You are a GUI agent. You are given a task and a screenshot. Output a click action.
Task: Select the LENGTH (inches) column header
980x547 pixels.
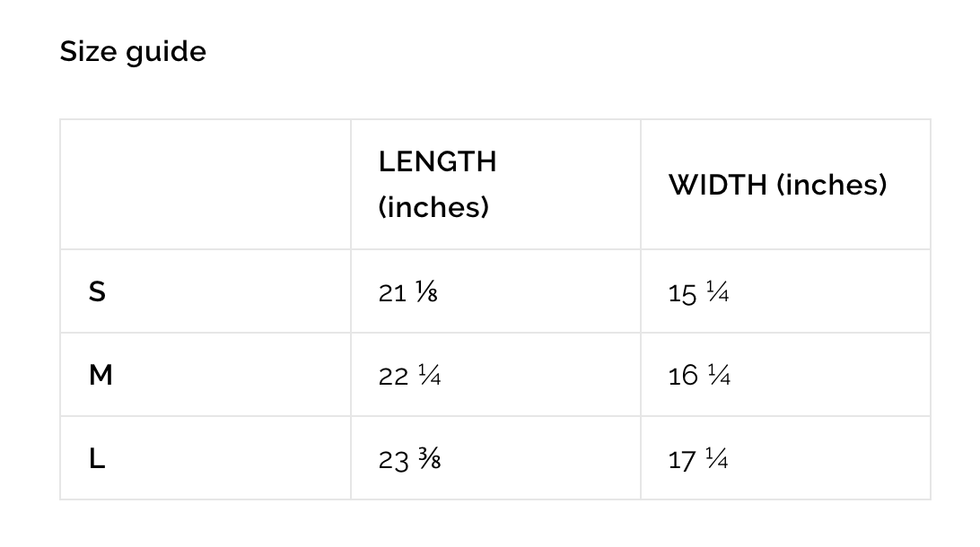(437, 184)
